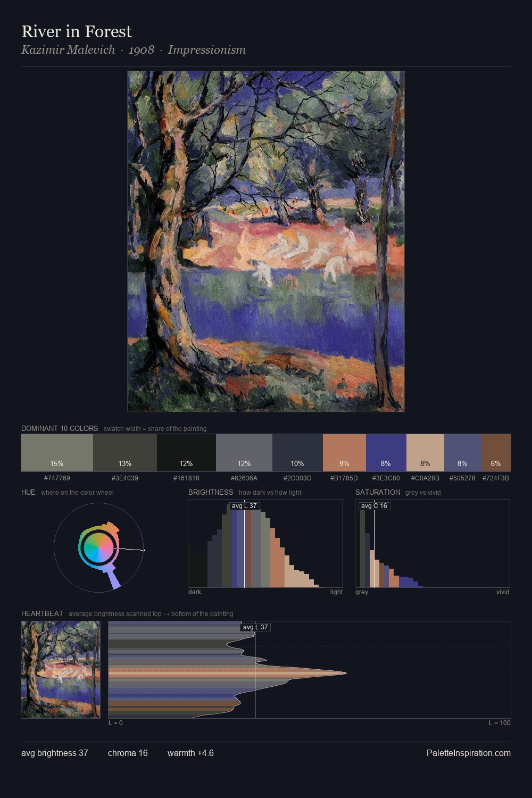Click the BRIGHTNESS section heading
Image resolution: width=532 pixels, height=798 pixels.
pos(211,492)
